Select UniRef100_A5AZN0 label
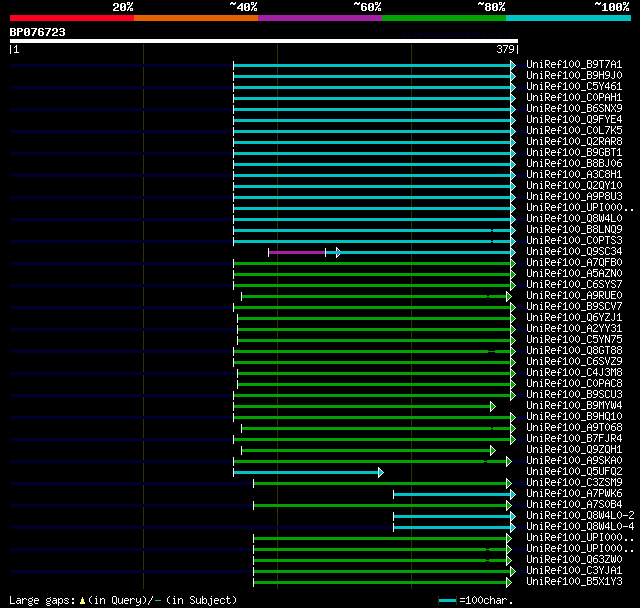 click(x=574, y=274)
